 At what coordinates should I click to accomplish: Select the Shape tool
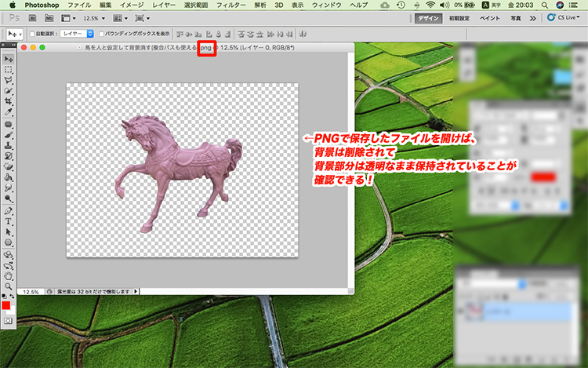tap(9, 242)
